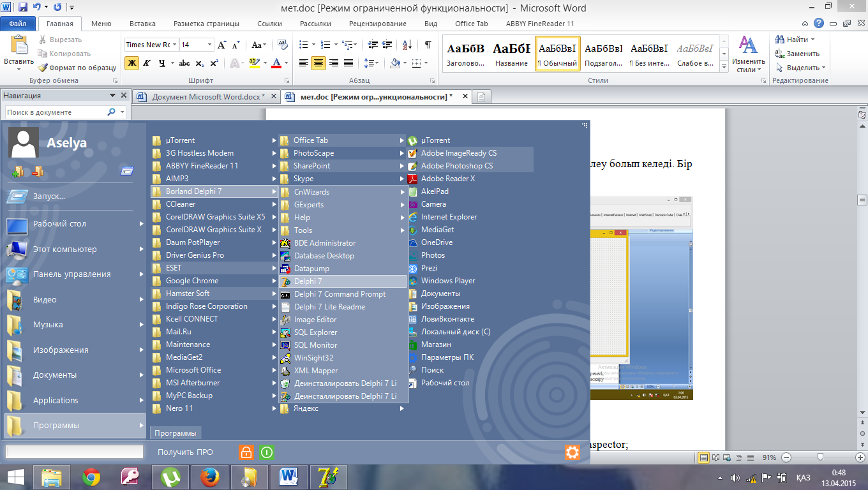
Task: Open the bullet list dropdown arrow
Action: (313, 45)
